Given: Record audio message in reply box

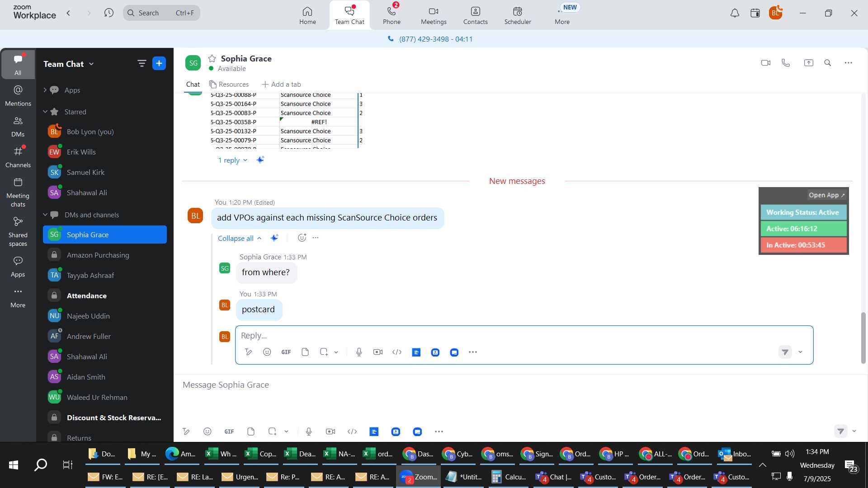Looking at the screenshot, I should (359, 352).
